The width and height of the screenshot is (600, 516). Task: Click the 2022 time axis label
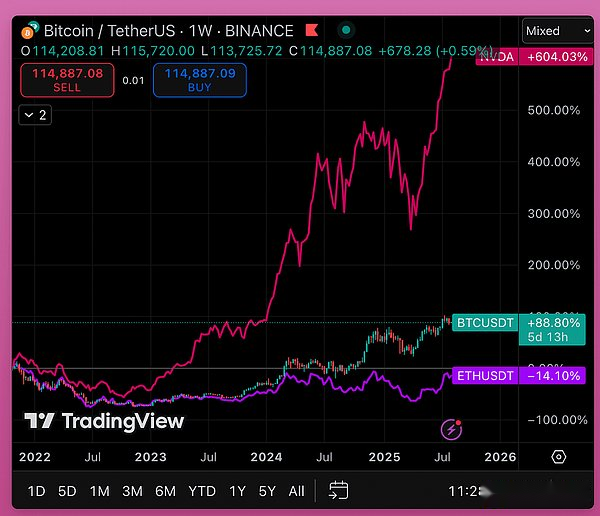(x=35, y=457)
